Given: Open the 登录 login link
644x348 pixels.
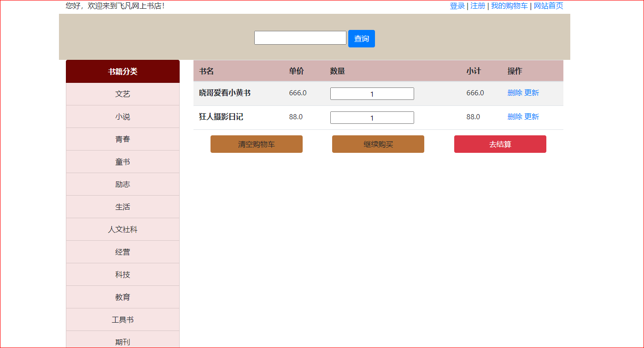Looking at the screenshot, I should (x=457, y=6).
